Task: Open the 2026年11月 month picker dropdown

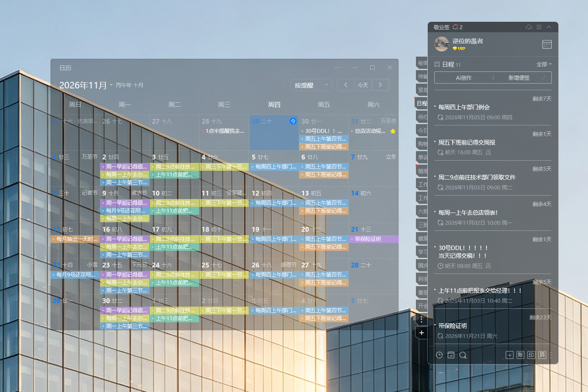Action: (x=86, y=85)
